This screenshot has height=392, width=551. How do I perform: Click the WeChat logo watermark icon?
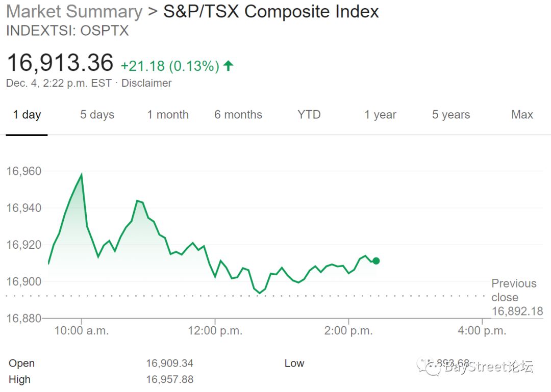pos(429,367)
